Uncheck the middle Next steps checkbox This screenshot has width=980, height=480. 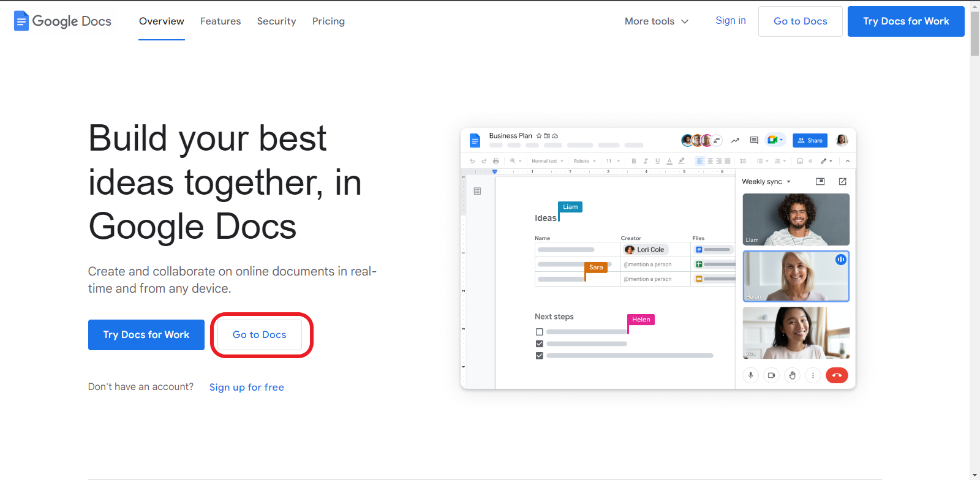[540, 343]
